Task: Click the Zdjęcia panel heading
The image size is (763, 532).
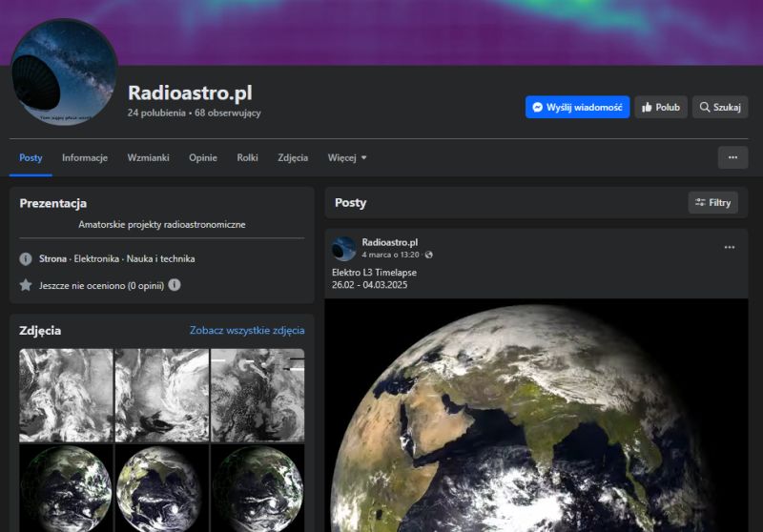Action: (40, 331)
